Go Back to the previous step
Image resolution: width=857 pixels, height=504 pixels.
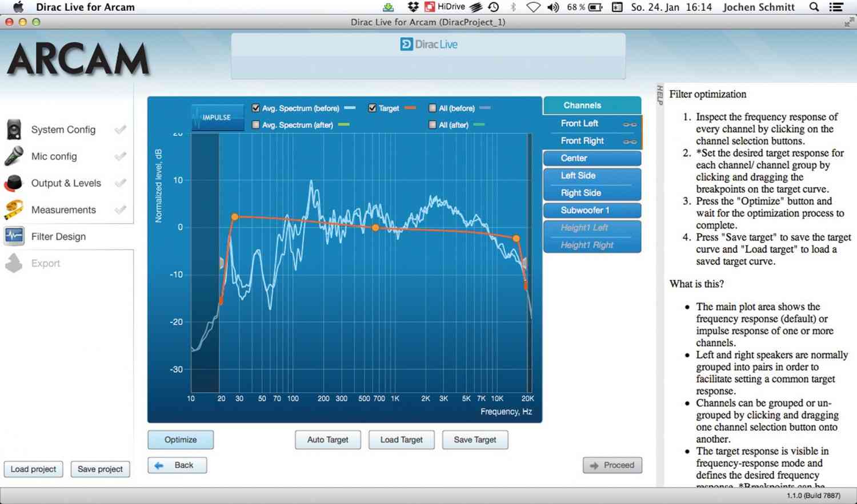click(177, 465)
